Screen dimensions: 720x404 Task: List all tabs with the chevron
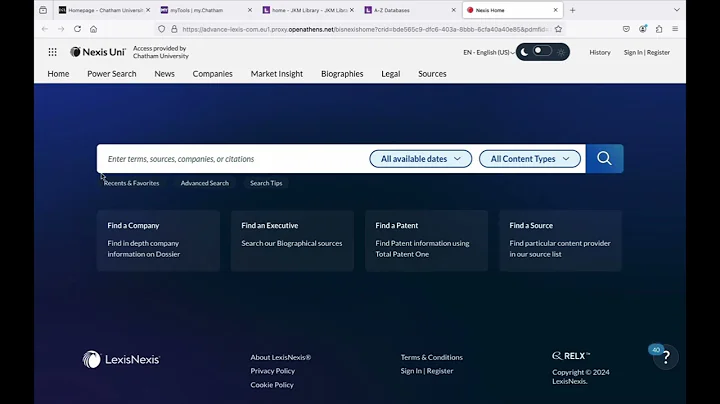[677, 10]
